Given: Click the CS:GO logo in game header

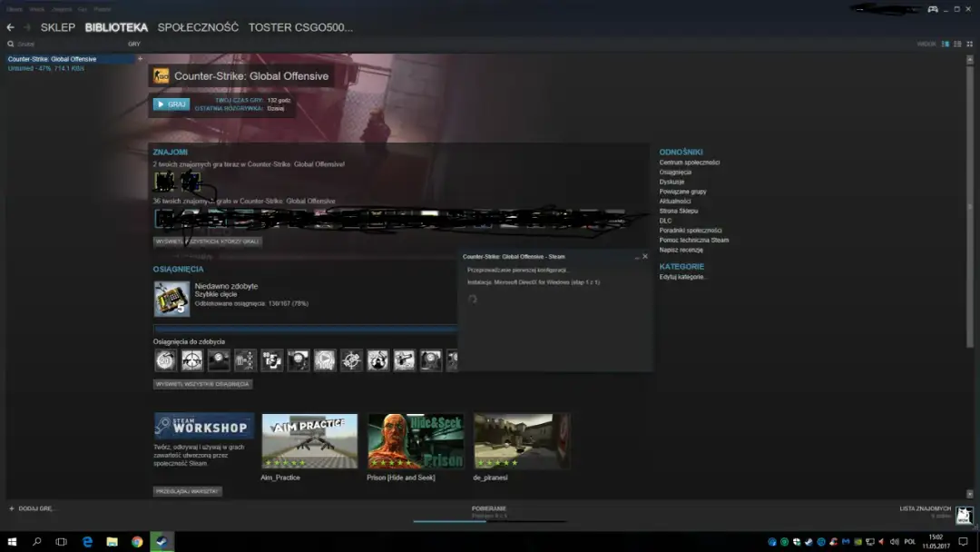Looking at the screenshot, I should (159, 76).
